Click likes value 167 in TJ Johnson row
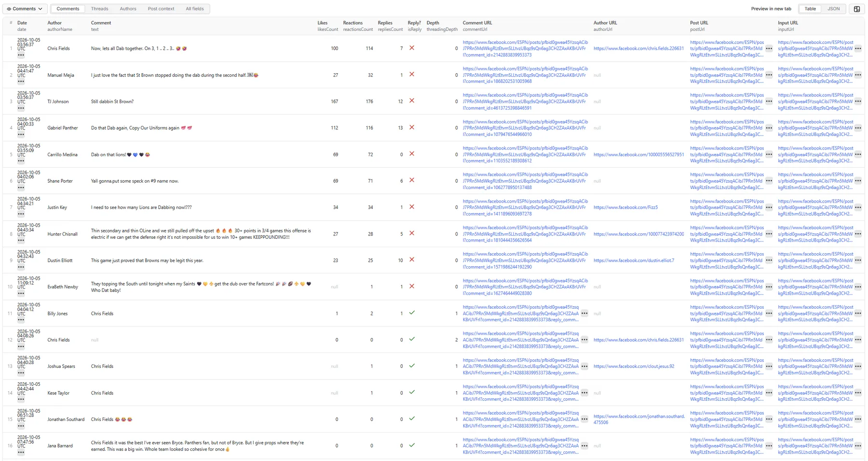The height and width of the screenshot is (461, 868). pos(334,102)
